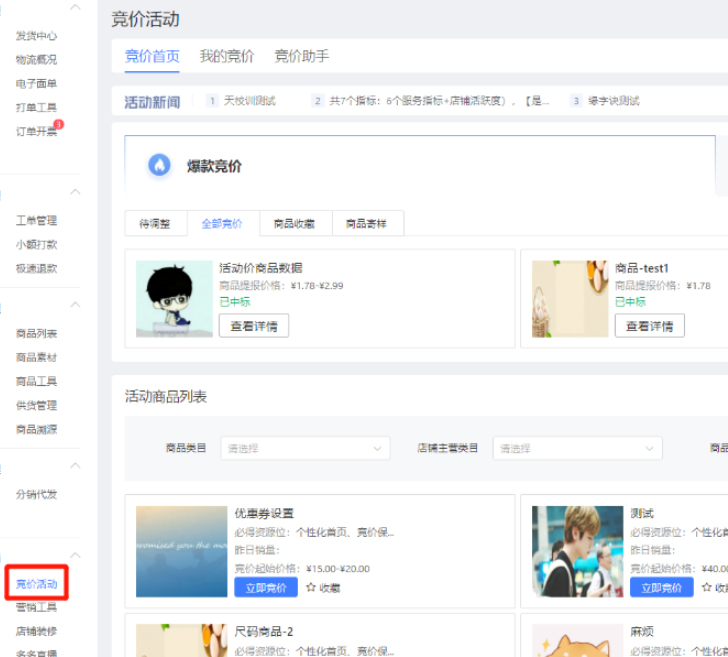Screen dimensions: 728x657
Task: Click the star icon on the 测试 card
Action: (707, 588)
